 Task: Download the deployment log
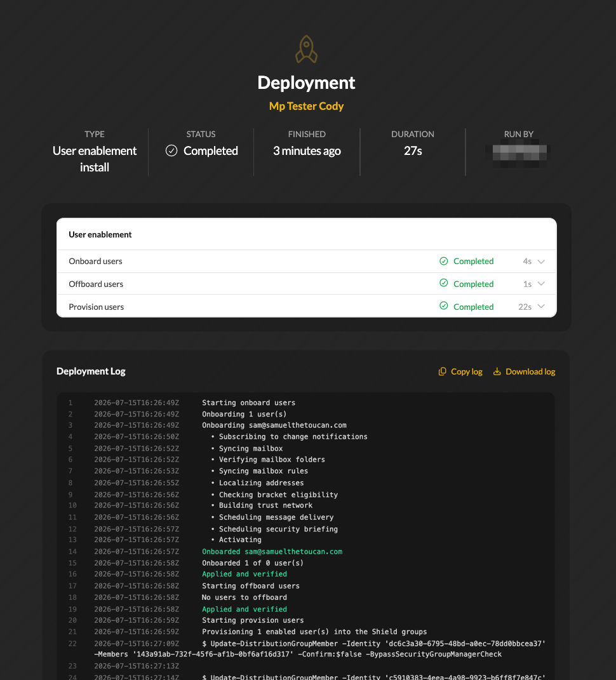click(x=524, y=371)
